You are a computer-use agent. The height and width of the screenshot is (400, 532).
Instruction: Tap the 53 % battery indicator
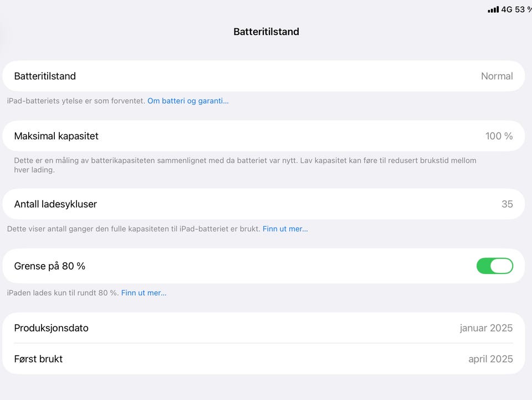(523, 9)
